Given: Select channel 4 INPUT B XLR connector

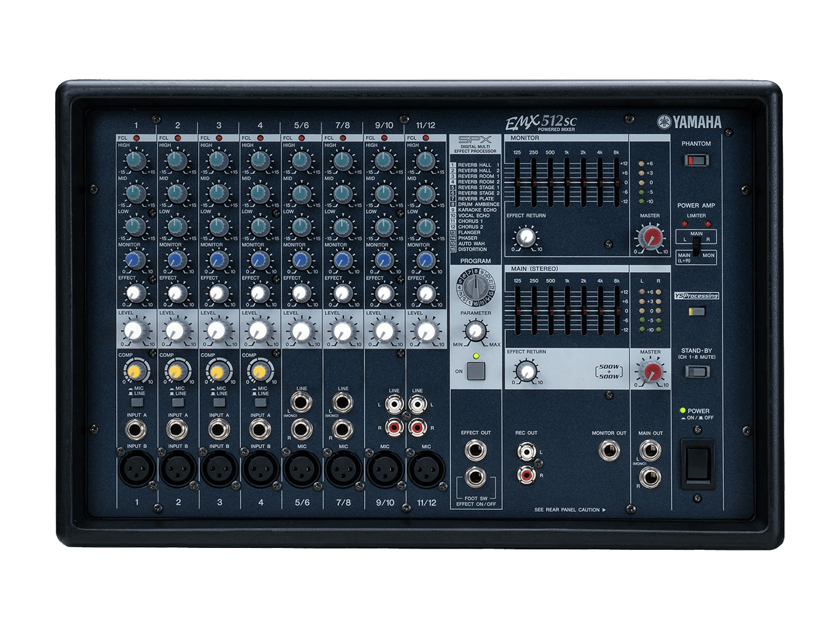Looking at the screenshot, I should point(261,469).
